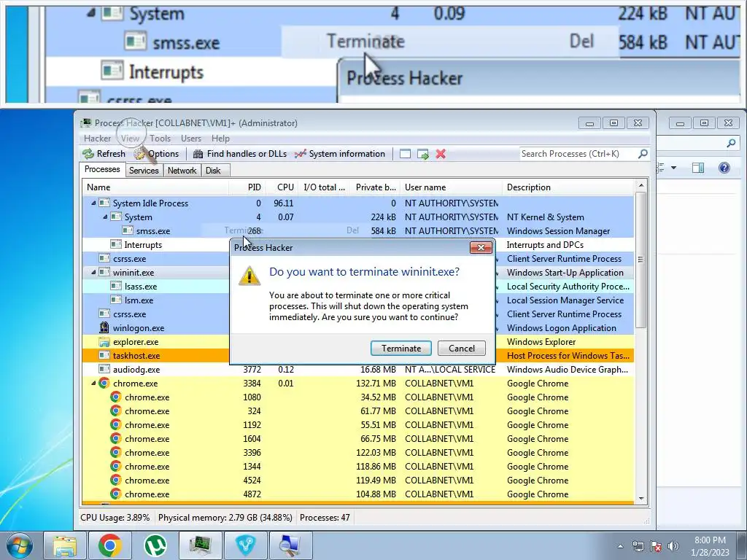The width and height of the screenshot is (747, 560).
Task: Show hidden tray icons arrow
Action: 620,546
